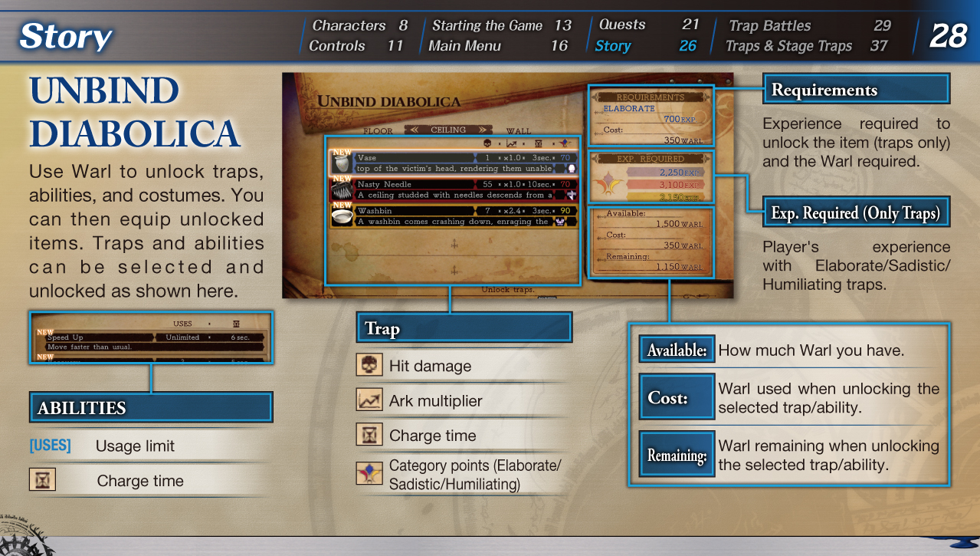
Task: Click the category icon ending the Nasty Needle description
Action: pos(571,196)
